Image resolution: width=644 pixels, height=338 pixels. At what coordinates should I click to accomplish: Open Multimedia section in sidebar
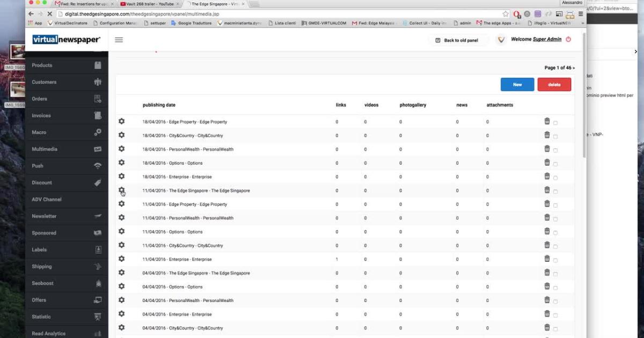coord(45,149)
